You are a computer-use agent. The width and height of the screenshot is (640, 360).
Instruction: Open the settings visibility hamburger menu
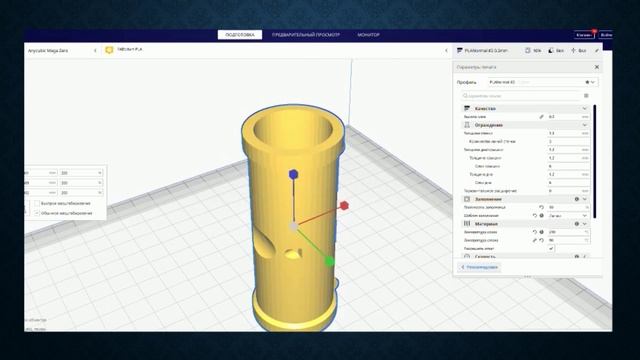pyautogui.click(x=586, y=96)
